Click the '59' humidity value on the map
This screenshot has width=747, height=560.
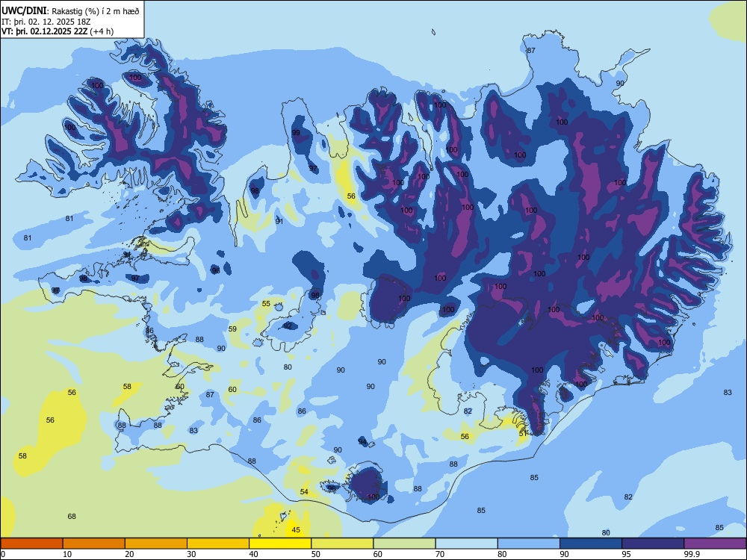(232, 329)
